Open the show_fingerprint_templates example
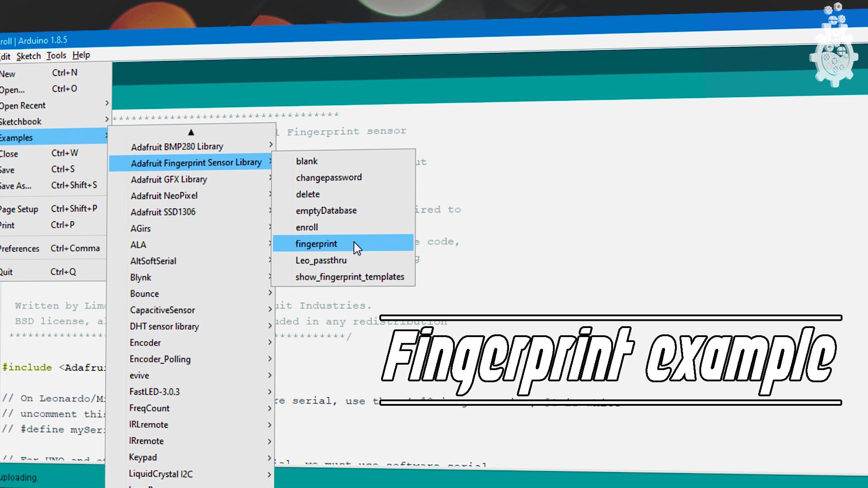This screenshot has height=488, width=868. click(x=349, y=277)
